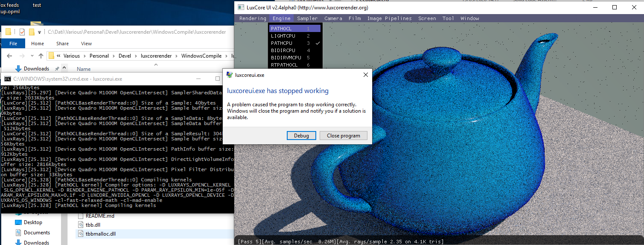Open the Image Pipelines menu
Screen dimensions: 644x245
389,18
